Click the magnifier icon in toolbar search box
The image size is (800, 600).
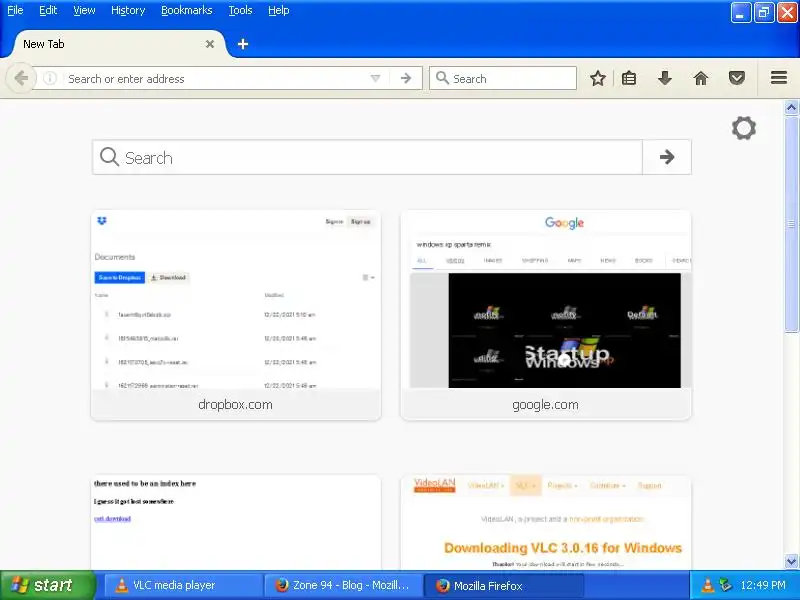pos(442,78)
